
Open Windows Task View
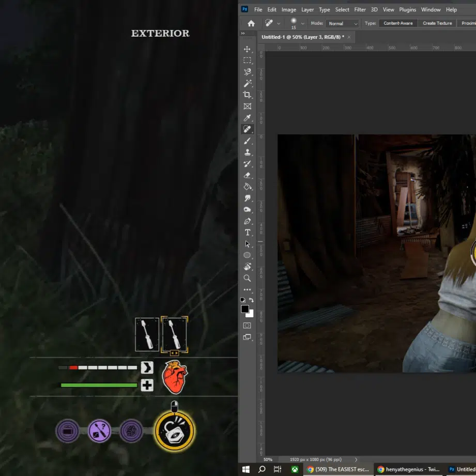click(x=277, y=469)
